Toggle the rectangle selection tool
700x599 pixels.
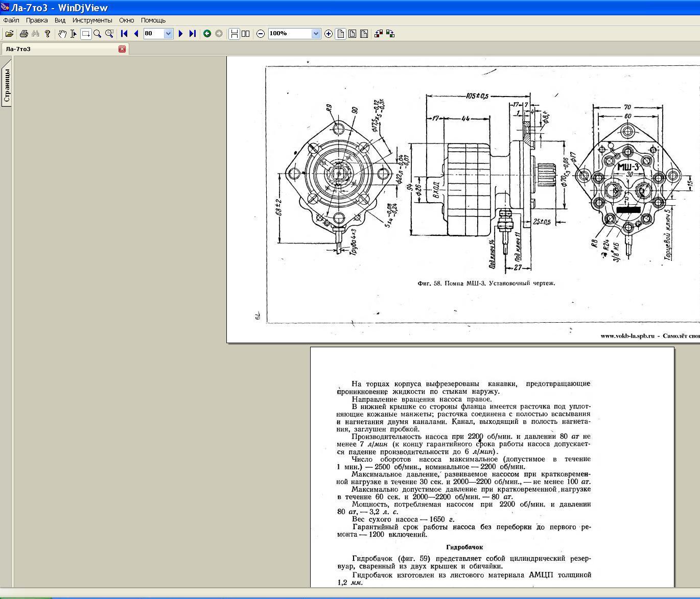86,34
